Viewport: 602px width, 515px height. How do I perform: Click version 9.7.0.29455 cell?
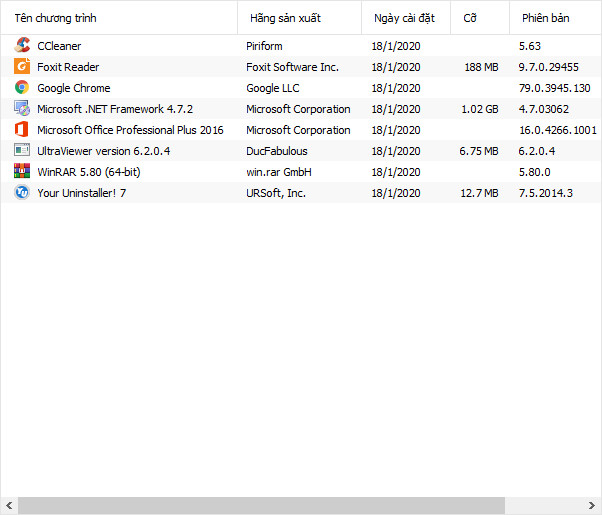(x=549, y=67)
